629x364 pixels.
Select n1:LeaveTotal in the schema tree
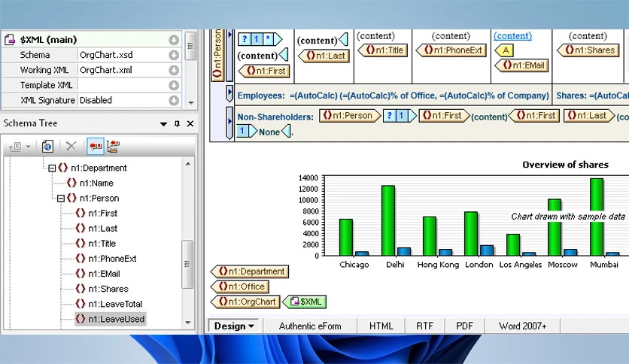pos(115,305)
